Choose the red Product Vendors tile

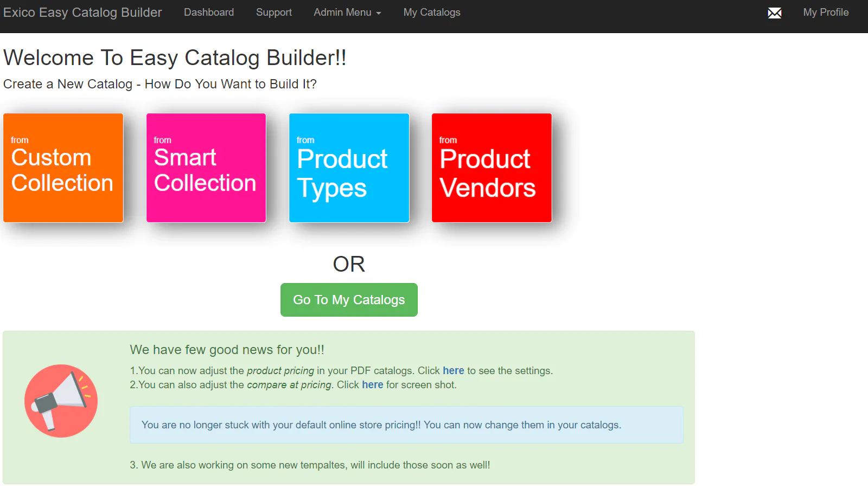click(x=492, y=168)
